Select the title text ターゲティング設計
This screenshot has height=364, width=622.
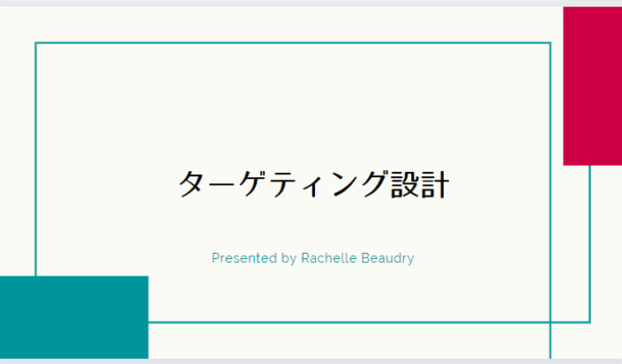(x=313, y=184)
